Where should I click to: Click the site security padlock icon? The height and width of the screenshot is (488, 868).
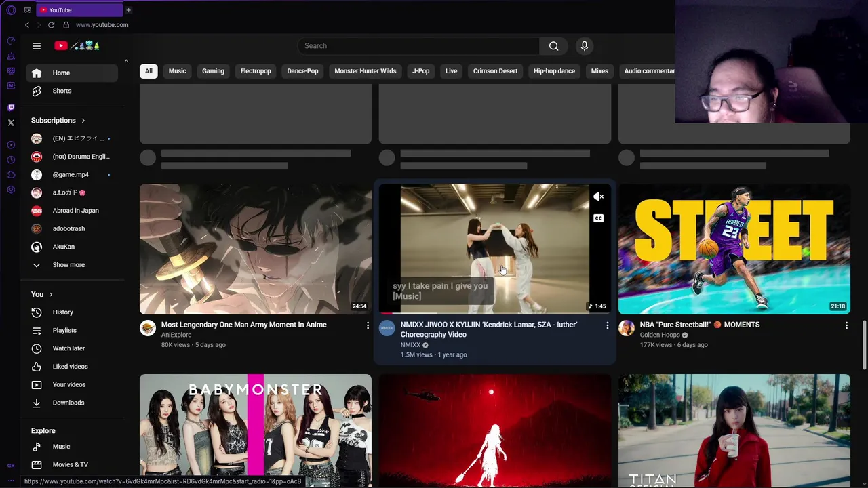pyautogui.click(x=66, y=25)
